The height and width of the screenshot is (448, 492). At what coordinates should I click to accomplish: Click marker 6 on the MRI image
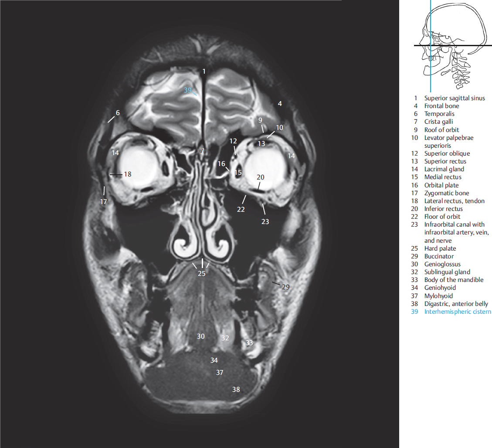[117, 112]
